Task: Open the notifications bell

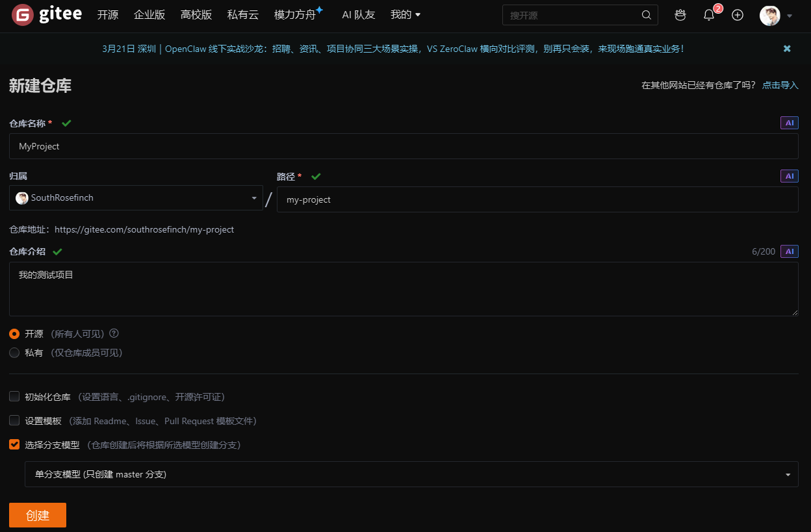Action: coord(709,15)
